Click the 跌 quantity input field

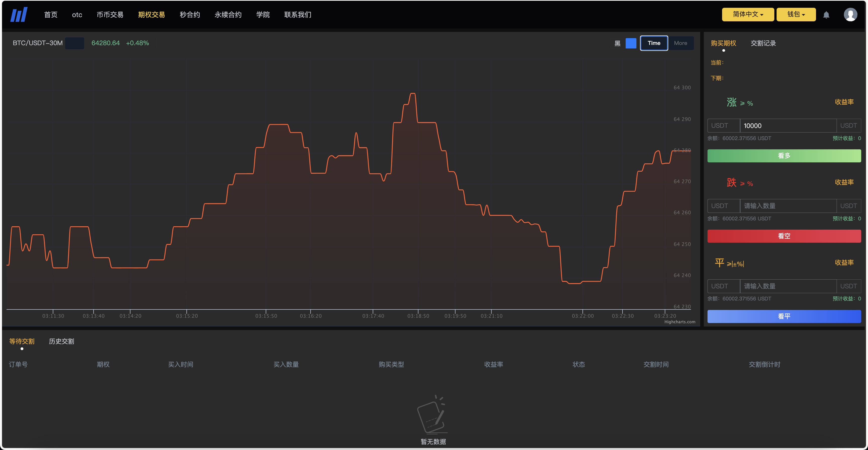[788, 206]
